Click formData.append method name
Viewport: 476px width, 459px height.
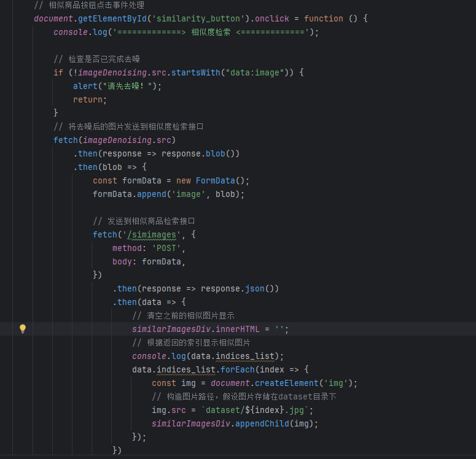click(152, 194)
